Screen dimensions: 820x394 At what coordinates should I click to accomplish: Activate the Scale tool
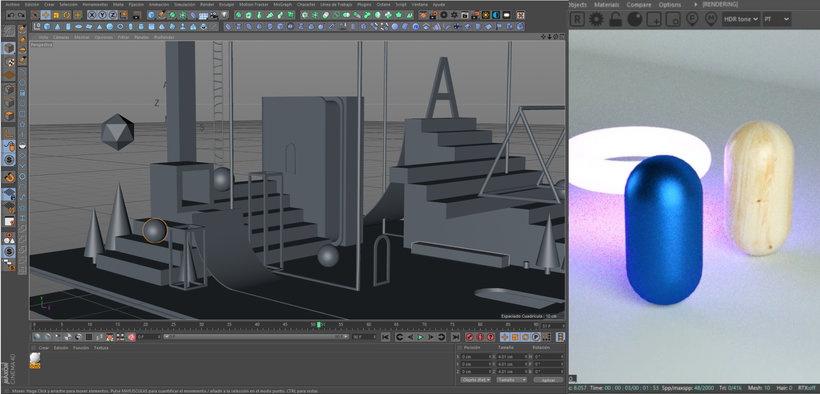[56, 15]
